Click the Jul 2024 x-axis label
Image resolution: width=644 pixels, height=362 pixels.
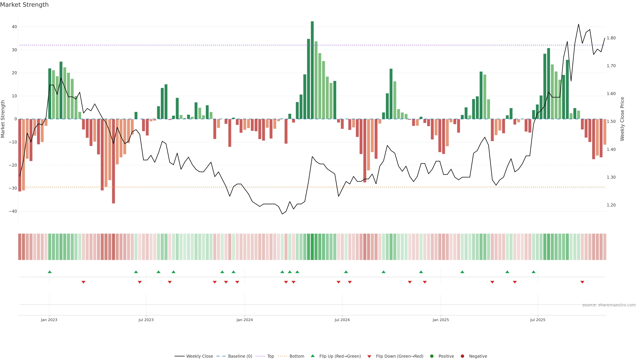pos(342,320)
